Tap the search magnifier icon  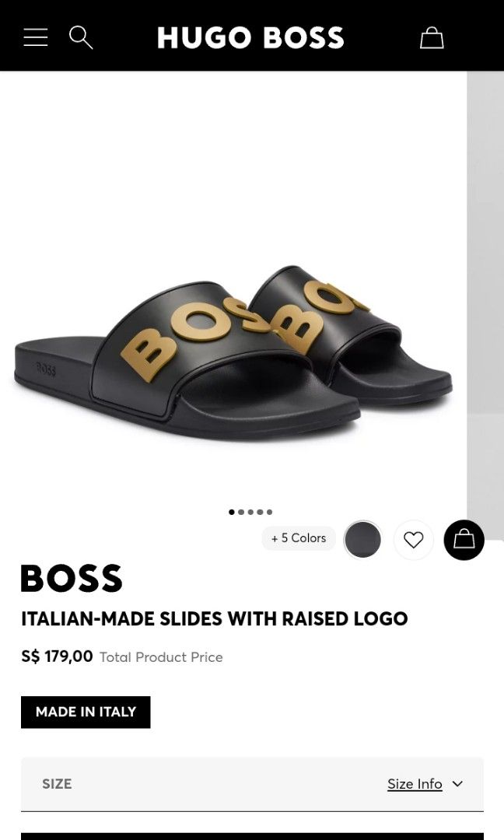click(81, 37)
